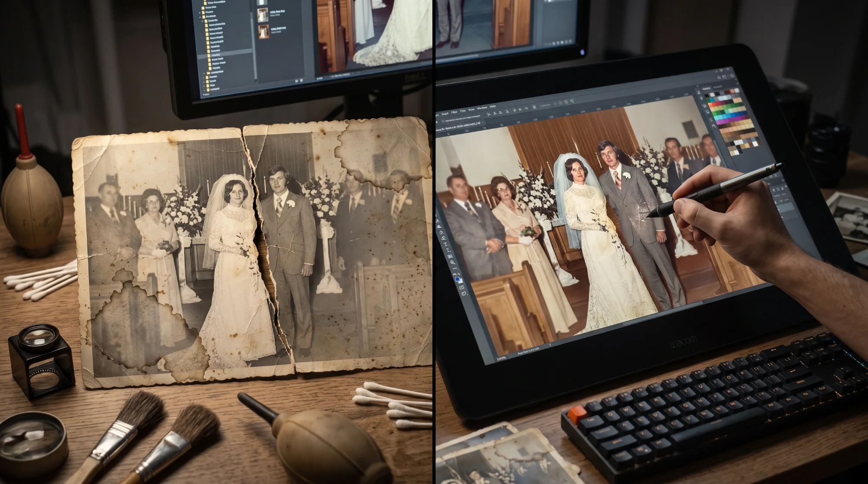Dell monitor: click the file list scrollbar

(254, 46)
